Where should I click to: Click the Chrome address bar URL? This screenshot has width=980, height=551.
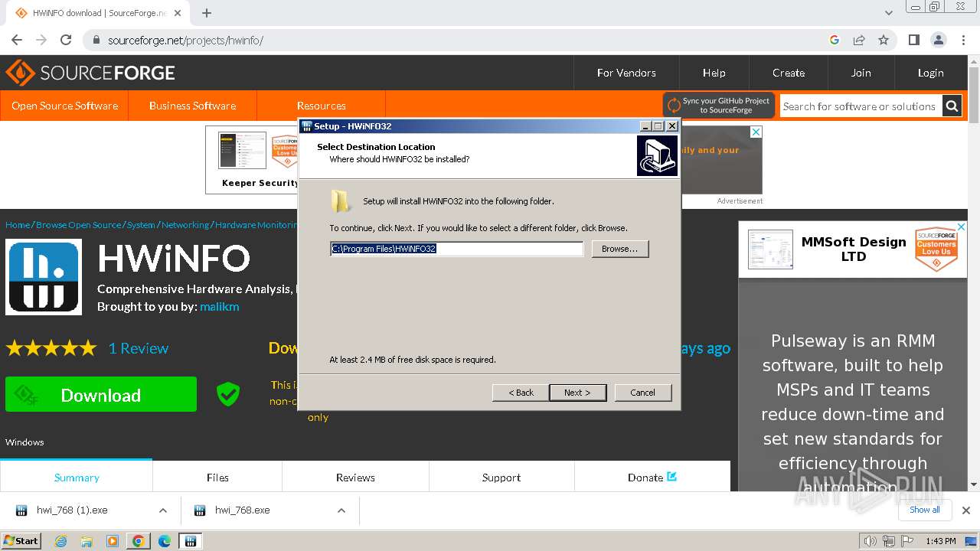(x=185, y=40)
